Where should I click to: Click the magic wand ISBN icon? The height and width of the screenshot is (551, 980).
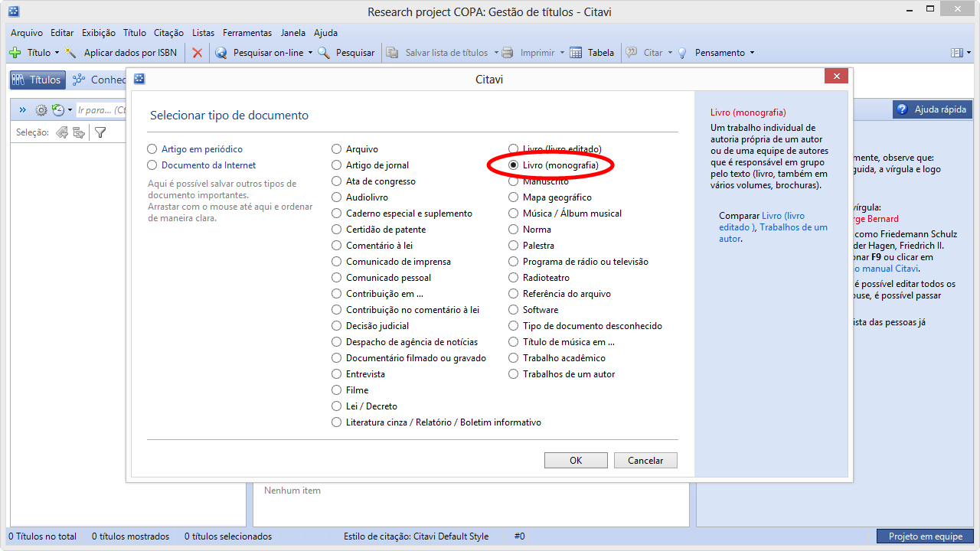coord(71,53)
